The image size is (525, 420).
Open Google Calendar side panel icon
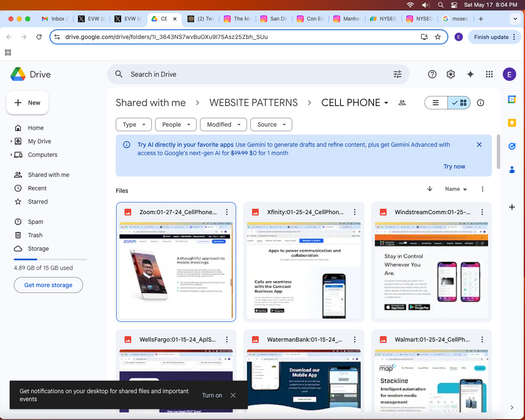click(x=512, y=99)
